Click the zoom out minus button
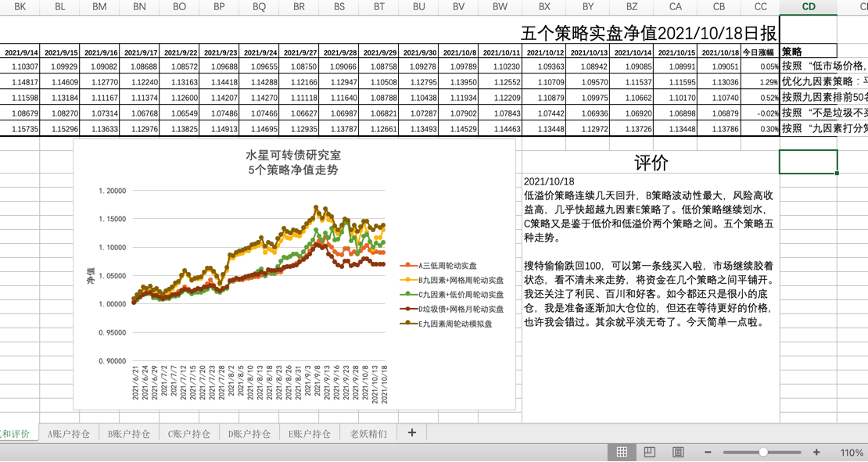Screen dimensions: 868x462 (x=708, y=452)
